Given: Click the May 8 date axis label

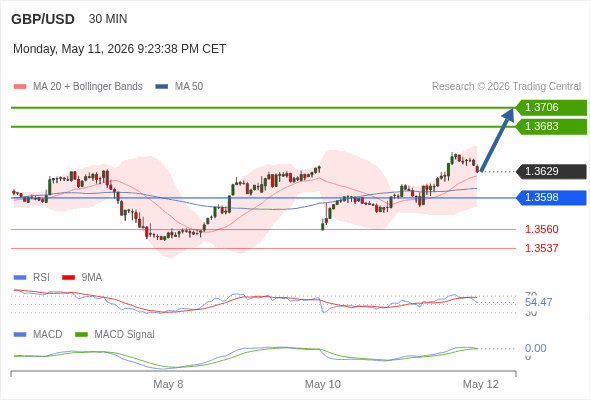Looking at the screenshot, I should 168,384.
